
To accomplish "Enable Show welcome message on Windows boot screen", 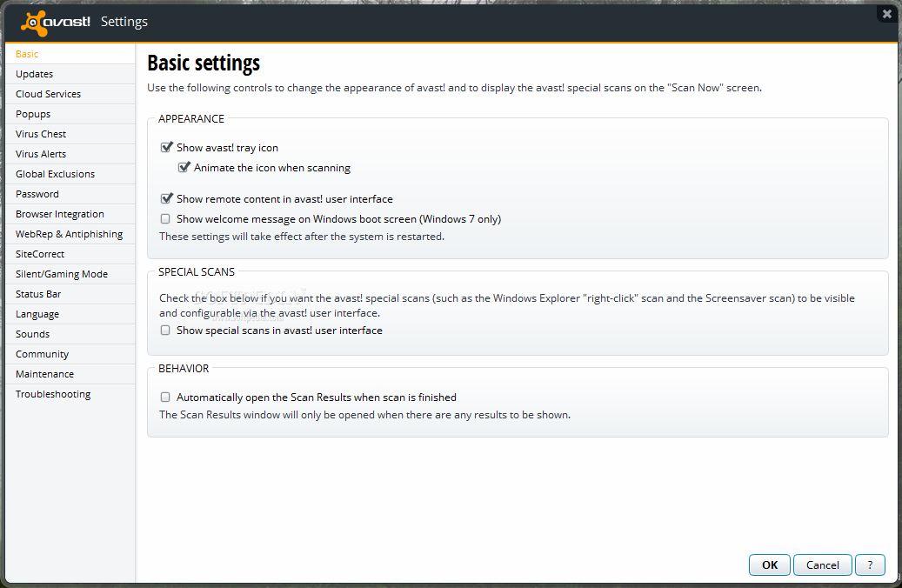I will tap(165, 218).
